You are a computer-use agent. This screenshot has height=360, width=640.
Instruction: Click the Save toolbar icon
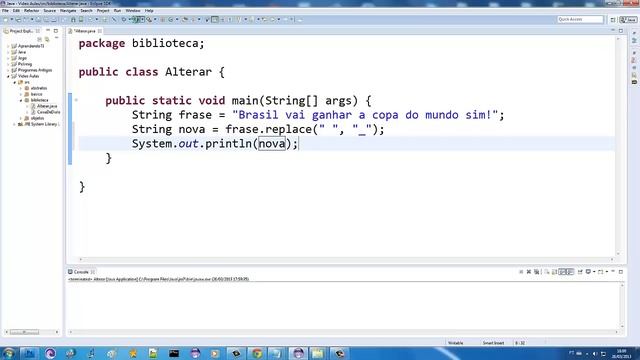pyautogui.click(x=38, y=20)
